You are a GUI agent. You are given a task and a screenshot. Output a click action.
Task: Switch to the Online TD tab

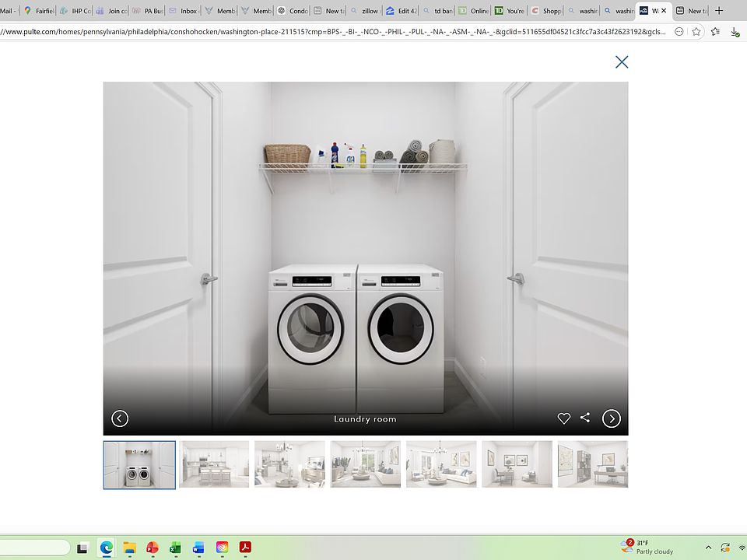474,10
